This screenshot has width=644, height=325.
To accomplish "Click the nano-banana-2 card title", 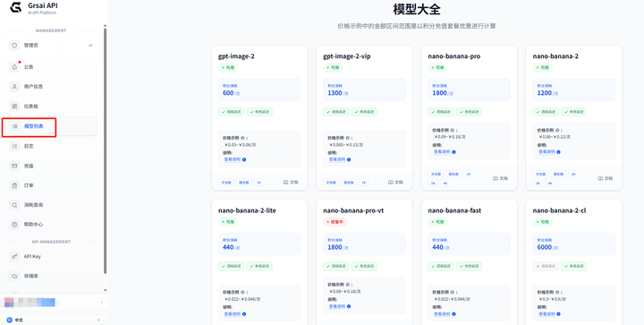I will coord(555,56).
